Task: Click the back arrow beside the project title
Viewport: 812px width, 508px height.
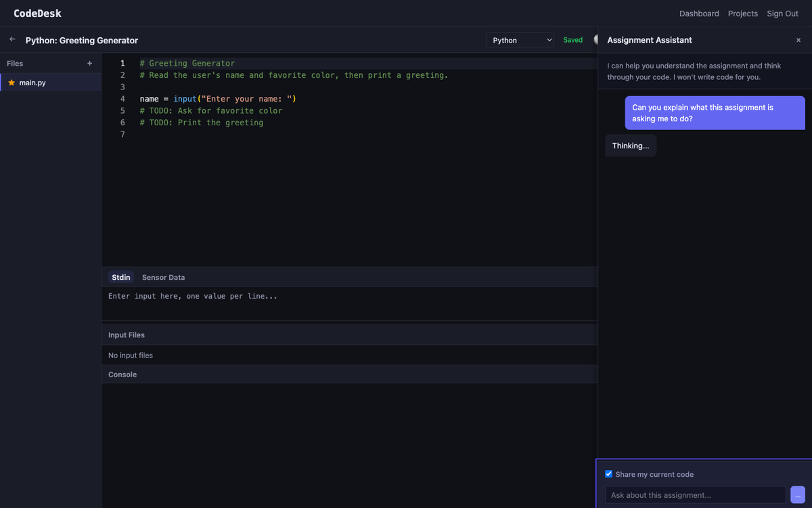Action: click(x=12, y=40)
